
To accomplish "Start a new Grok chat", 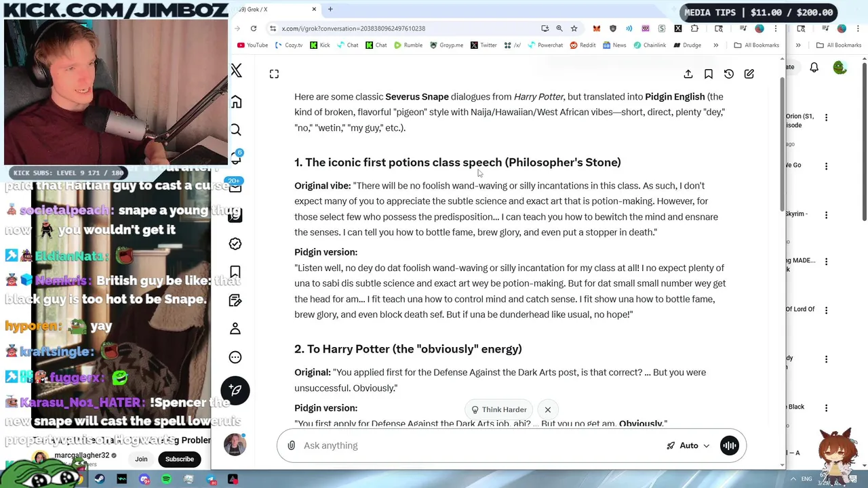I will [x=749, y=74].
